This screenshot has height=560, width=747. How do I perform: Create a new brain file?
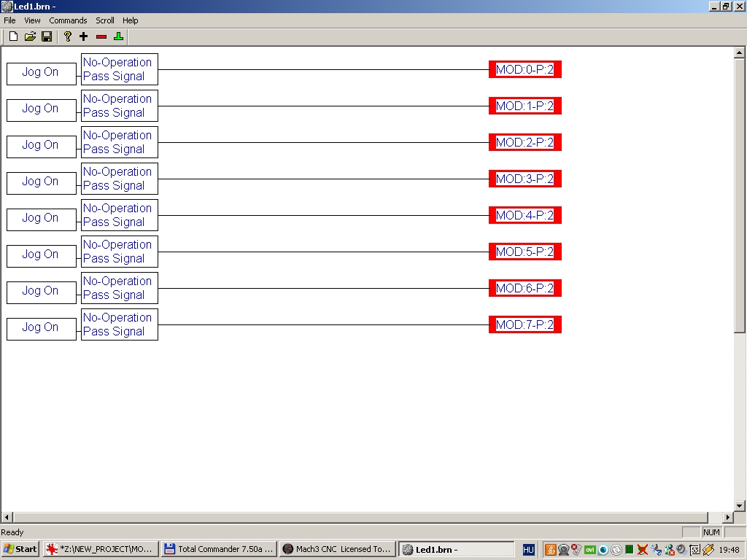point(13,36)
